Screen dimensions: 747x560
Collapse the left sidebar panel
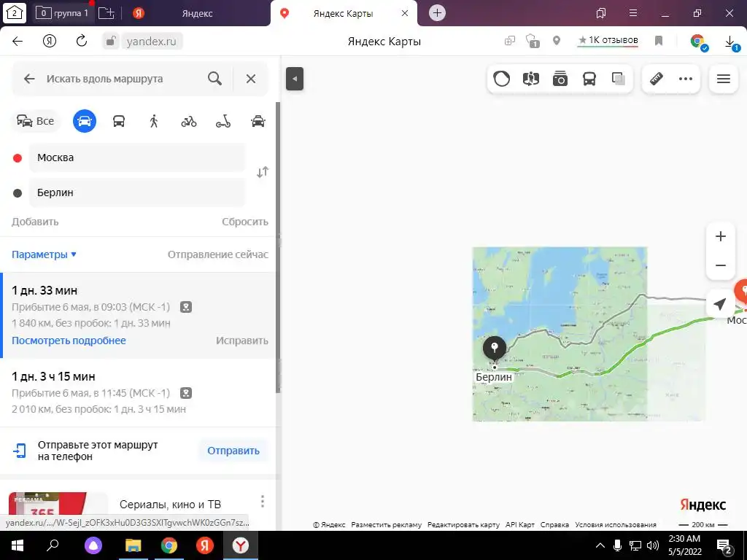pos(295,79)
